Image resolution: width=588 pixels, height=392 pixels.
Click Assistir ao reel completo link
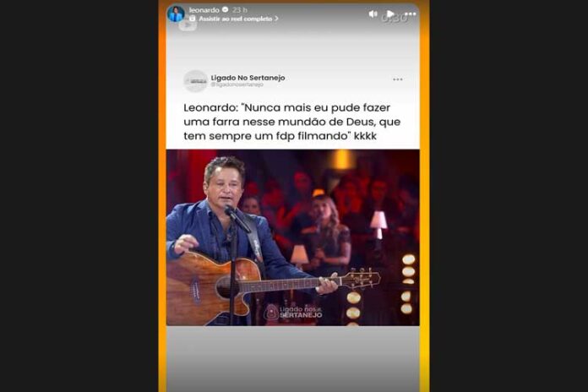pyautogui.click(x=236, y=19)
